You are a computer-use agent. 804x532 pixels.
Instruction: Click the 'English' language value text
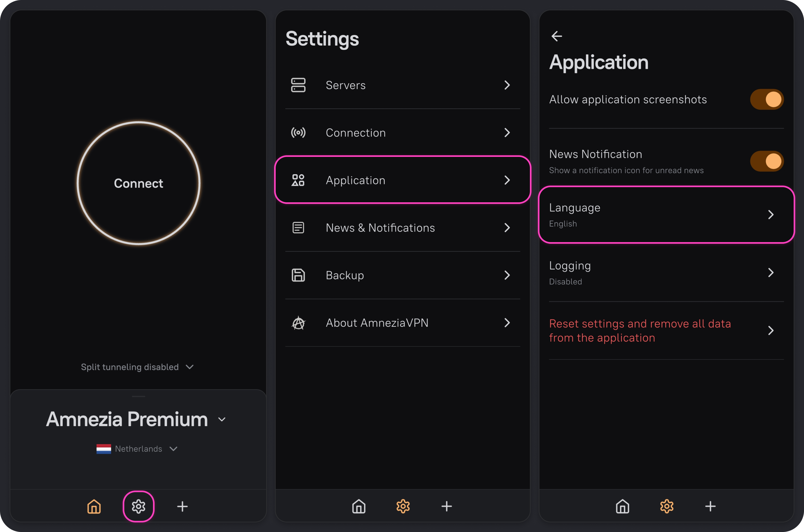pos(563,224)
